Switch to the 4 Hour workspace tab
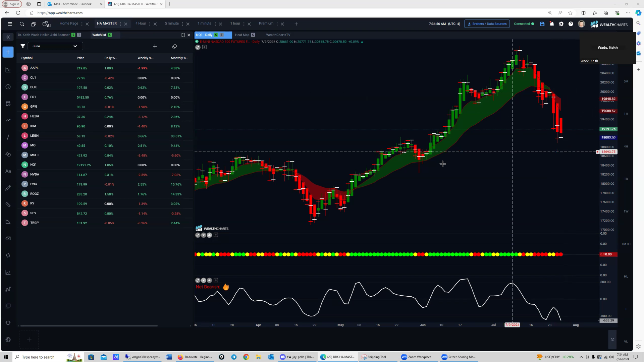This screenshot has height=362, width=644. pyautogui.click(x=141, y=23)
